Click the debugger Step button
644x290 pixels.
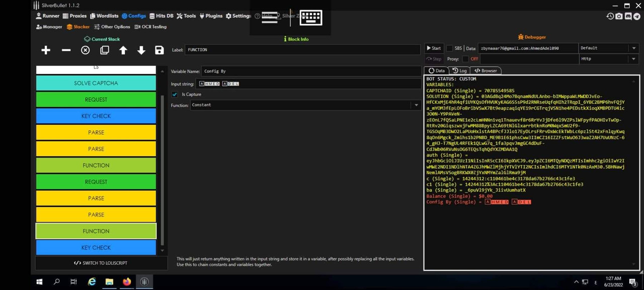click(434, 59)
